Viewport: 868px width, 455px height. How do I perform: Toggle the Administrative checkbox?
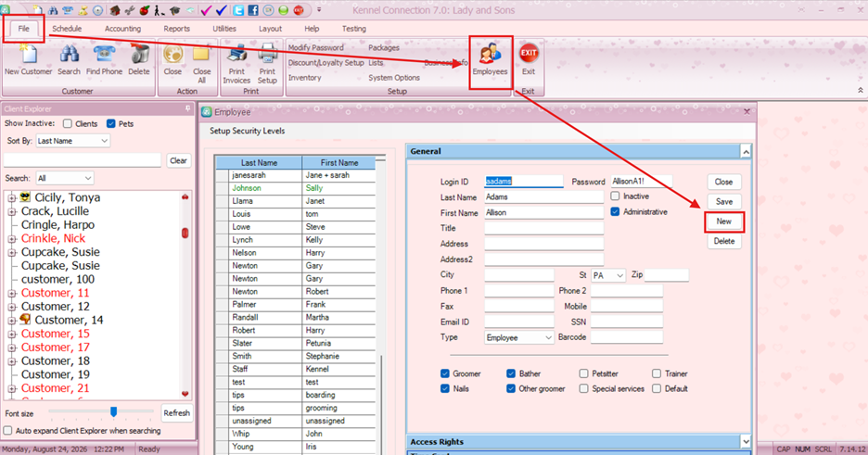point(615,211)
